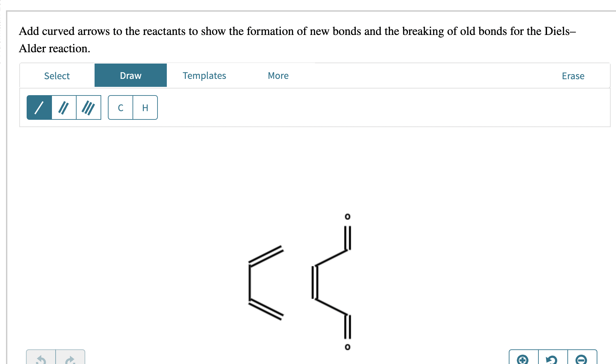Toggle the Hydrogen atom selector

pyautogui.click(x=145, y=107)
